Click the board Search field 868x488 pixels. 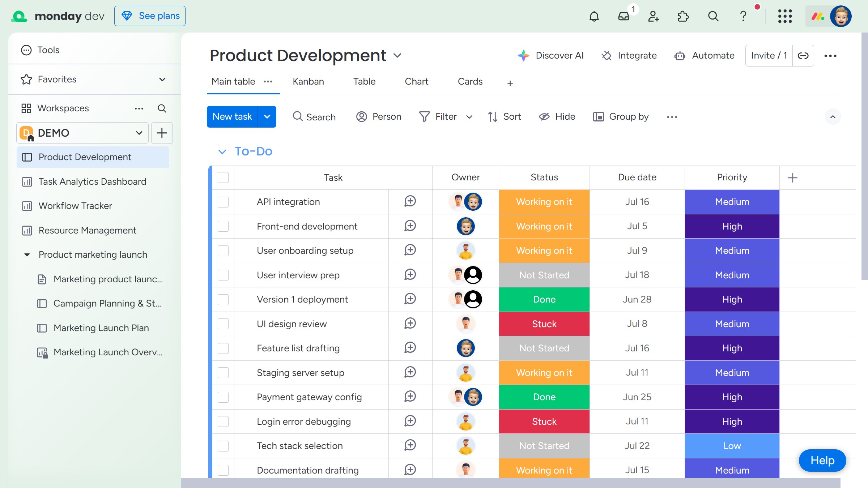[314, 117]
